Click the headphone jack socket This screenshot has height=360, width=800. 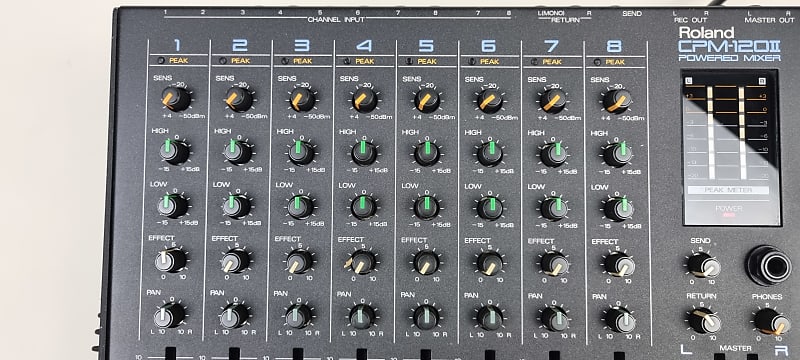[768, 265]
